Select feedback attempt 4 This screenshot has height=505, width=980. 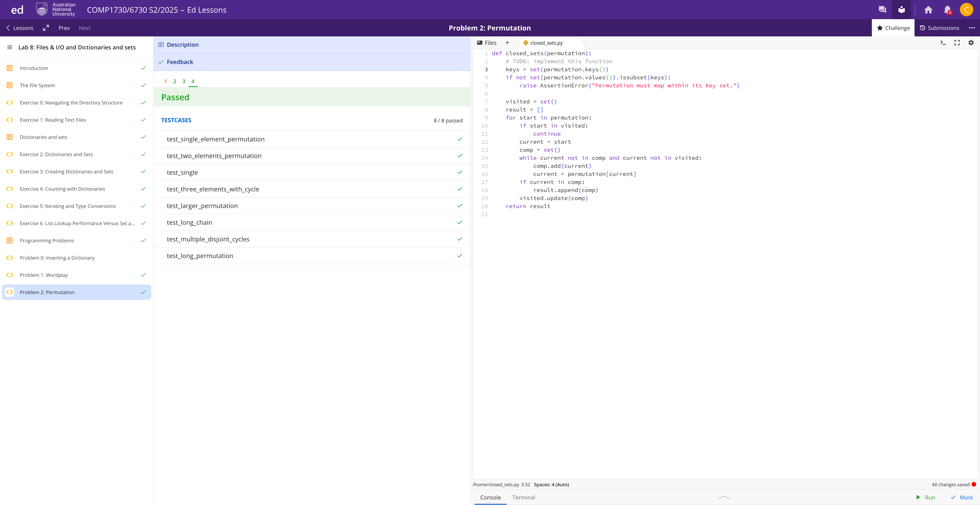tap(193, 81)
